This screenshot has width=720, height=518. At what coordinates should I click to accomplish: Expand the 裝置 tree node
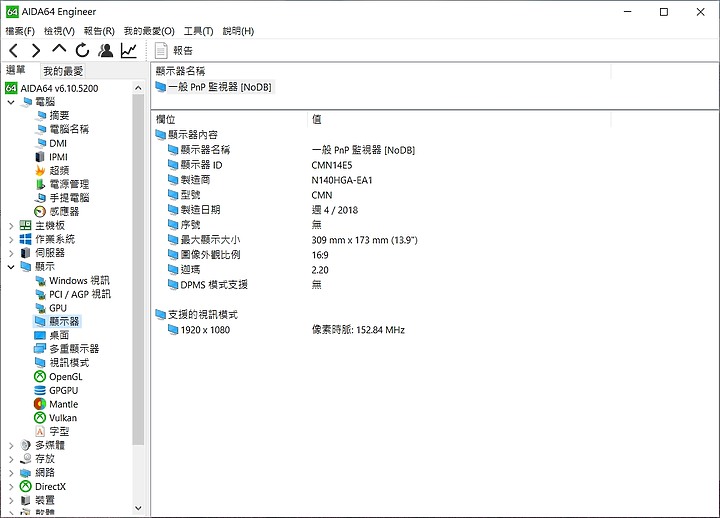coord(11,500)
